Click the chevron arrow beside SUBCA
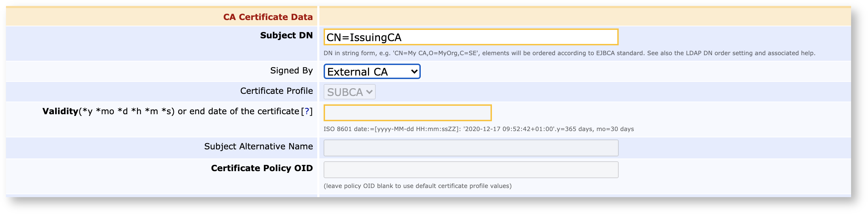 point(369,92)
